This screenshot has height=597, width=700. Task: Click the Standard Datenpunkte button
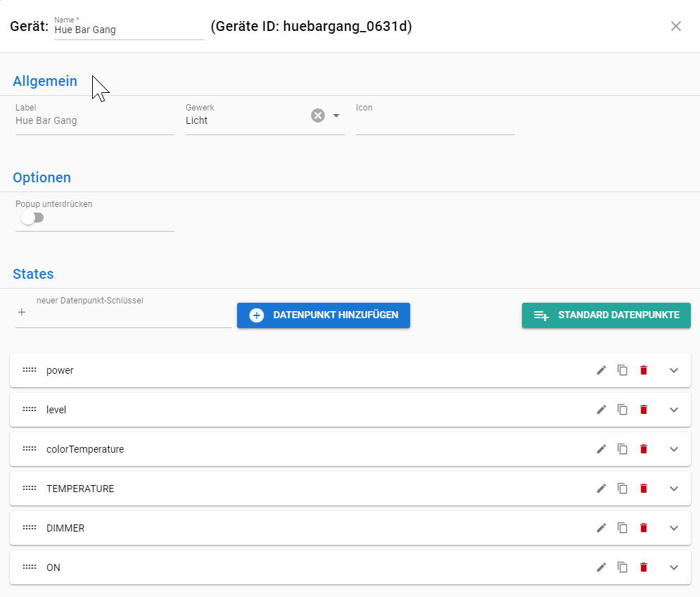[x=606, y=315]
